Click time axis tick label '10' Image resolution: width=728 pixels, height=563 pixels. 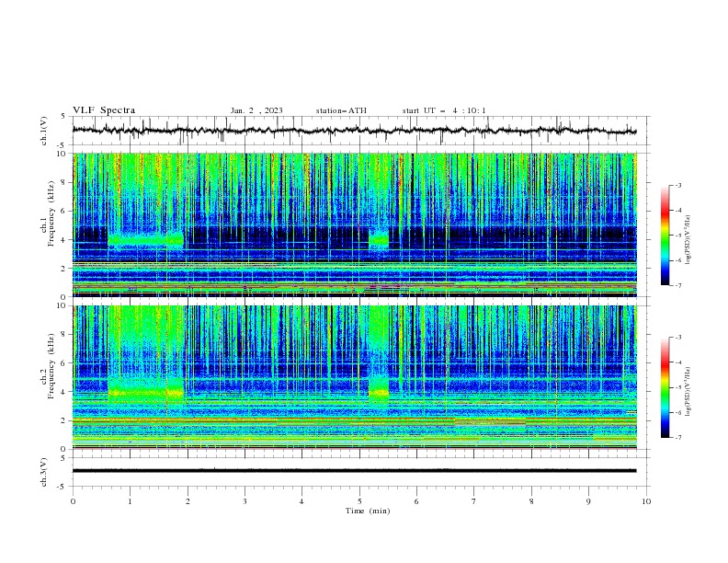646,501
